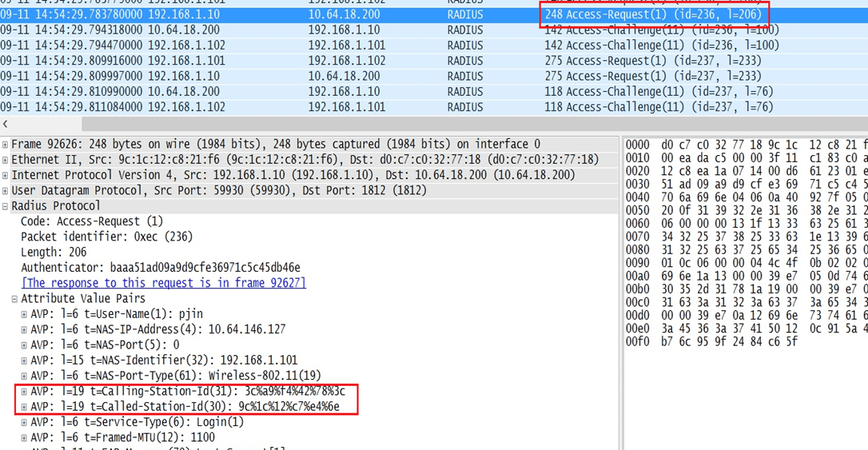This screenshot has height=450, width=868.
Task: Click the packet list scroll-left arrow
Action: point(5,124)
